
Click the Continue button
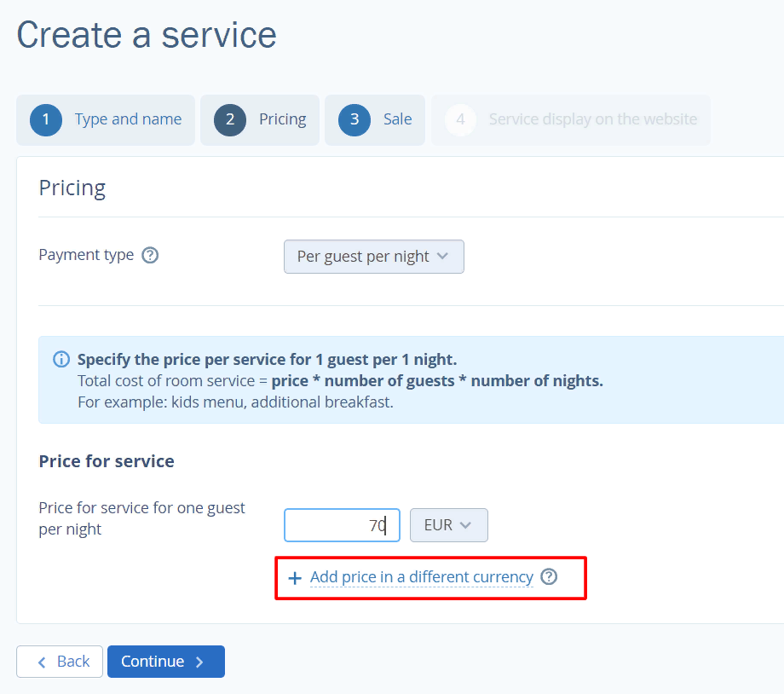pos(166,662)
